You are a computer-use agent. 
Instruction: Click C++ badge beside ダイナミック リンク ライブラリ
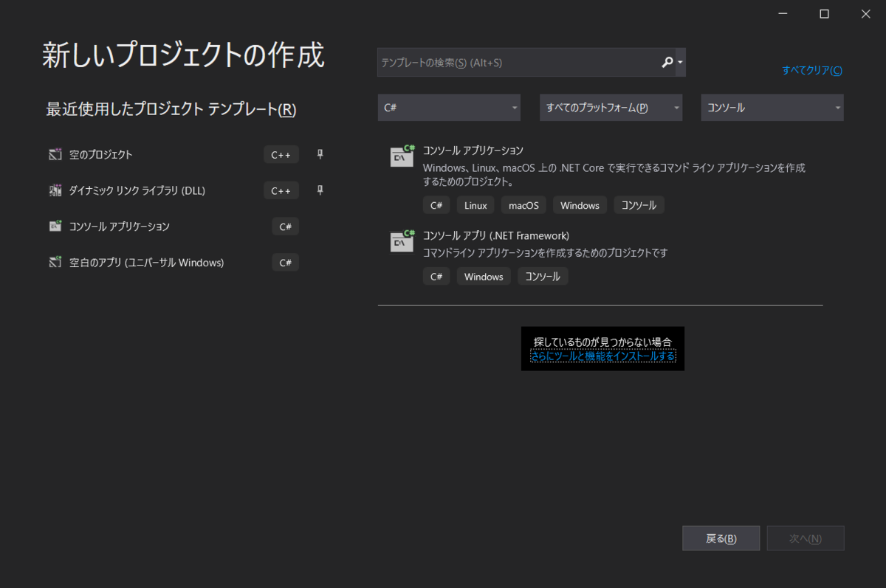coord(281,190)
